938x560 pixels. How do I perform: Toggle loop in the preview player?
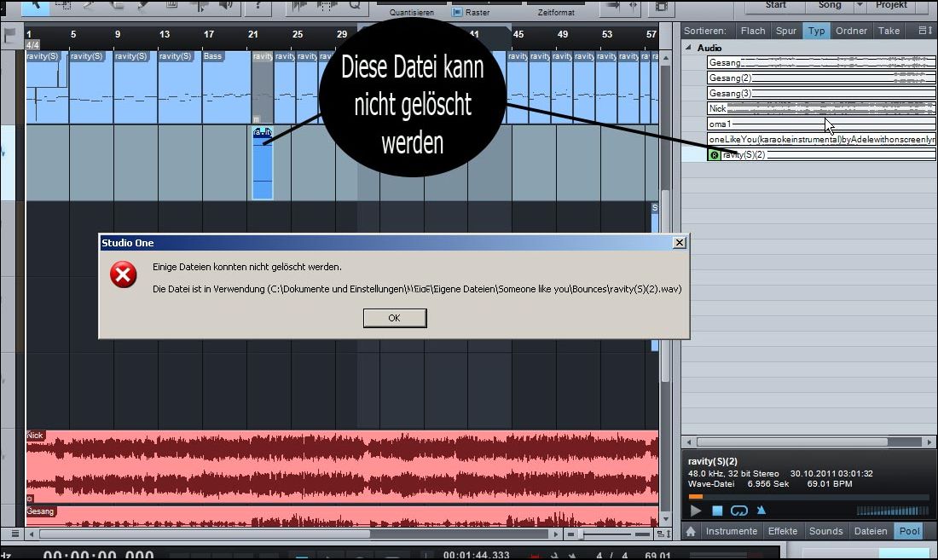[739, 511]
